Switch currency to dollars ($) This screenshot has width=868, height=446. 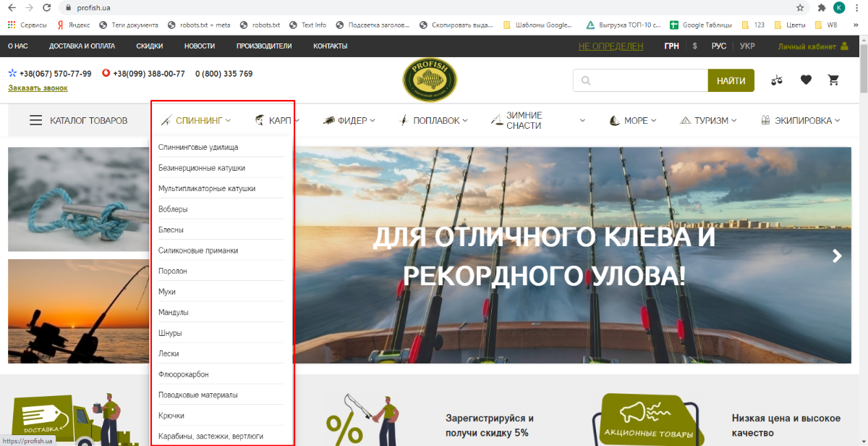click(695, 46)
